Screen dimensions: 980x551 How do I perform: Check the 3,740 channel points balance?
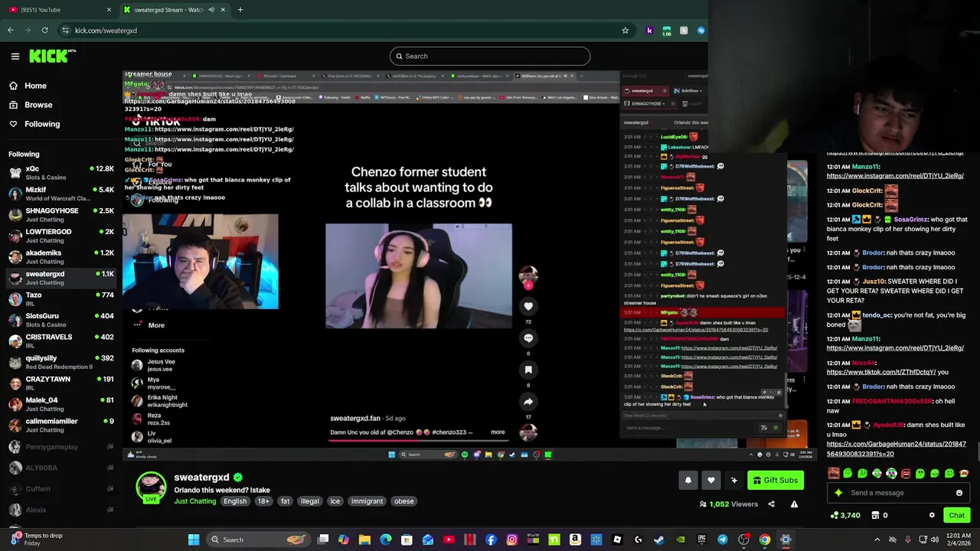(x=846, y=516)
